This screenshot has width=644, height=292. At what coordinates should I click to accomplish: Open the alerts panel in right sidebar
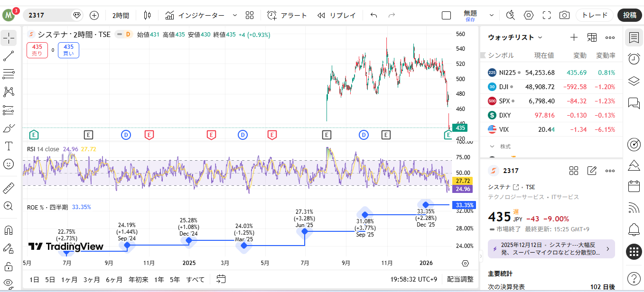pyautogui.click(x=634, y=59)
